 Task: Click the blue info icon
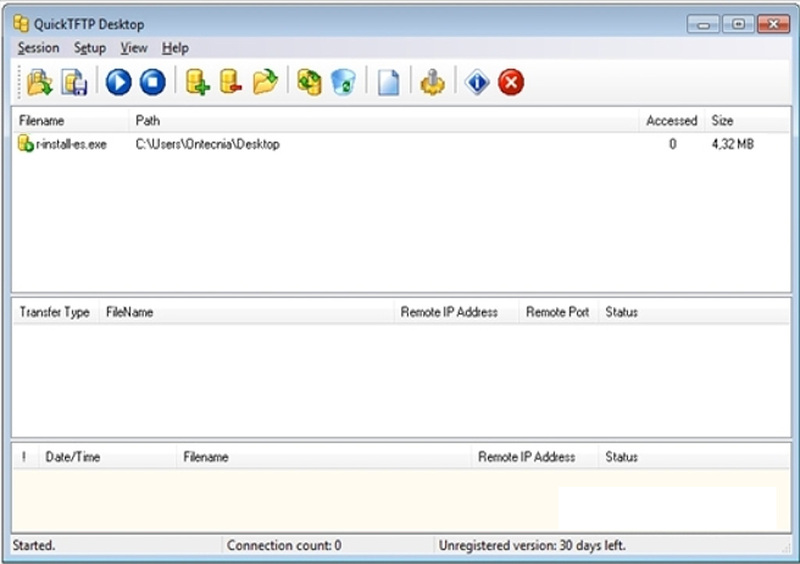point(477,82)
